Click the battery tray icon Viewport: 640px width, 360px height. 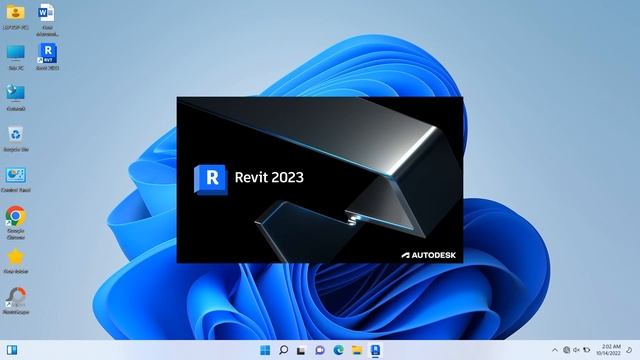[x=587, y=350]
